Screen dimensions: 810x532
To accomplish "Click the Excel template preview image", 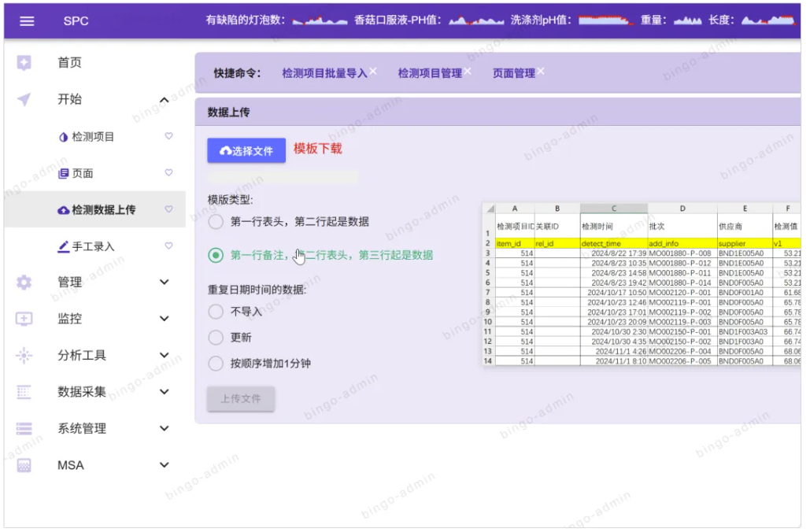I will click(x=641, y=284).
